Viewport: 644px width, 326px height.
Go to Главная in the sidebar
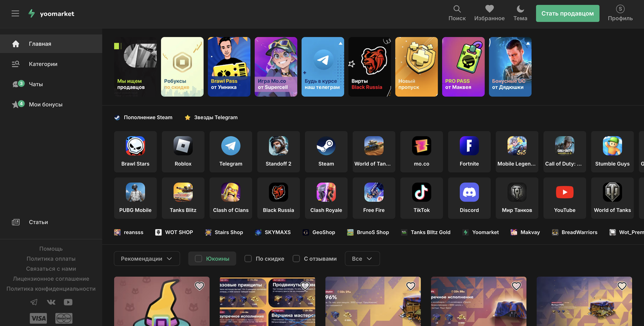(x=51, y=44)
